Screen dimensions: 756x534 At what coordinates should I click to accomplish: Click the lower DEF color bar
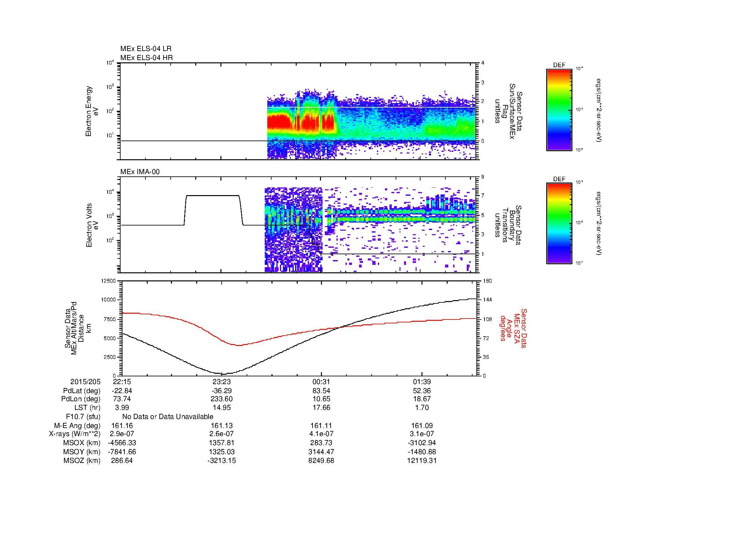click(559, 224)
